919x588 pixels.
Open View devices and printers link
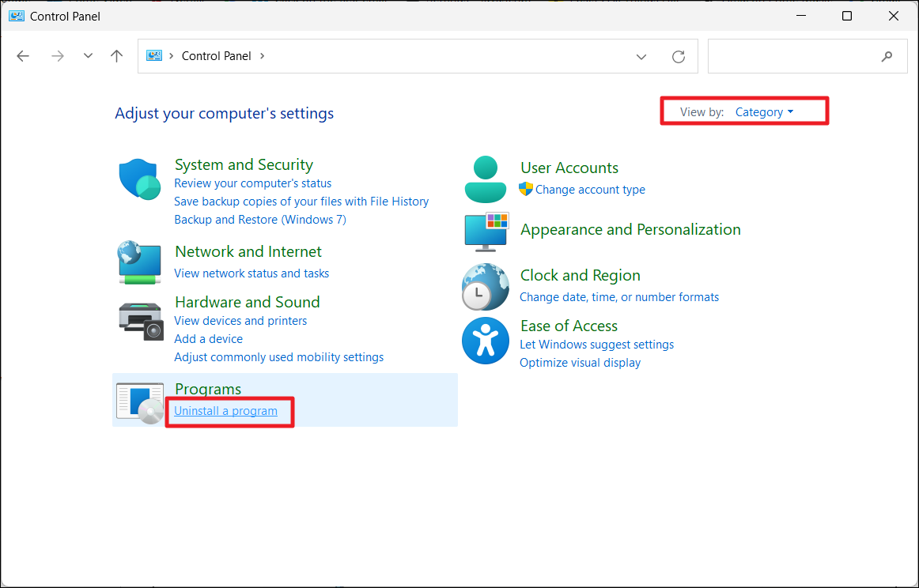tap(240, 321)
